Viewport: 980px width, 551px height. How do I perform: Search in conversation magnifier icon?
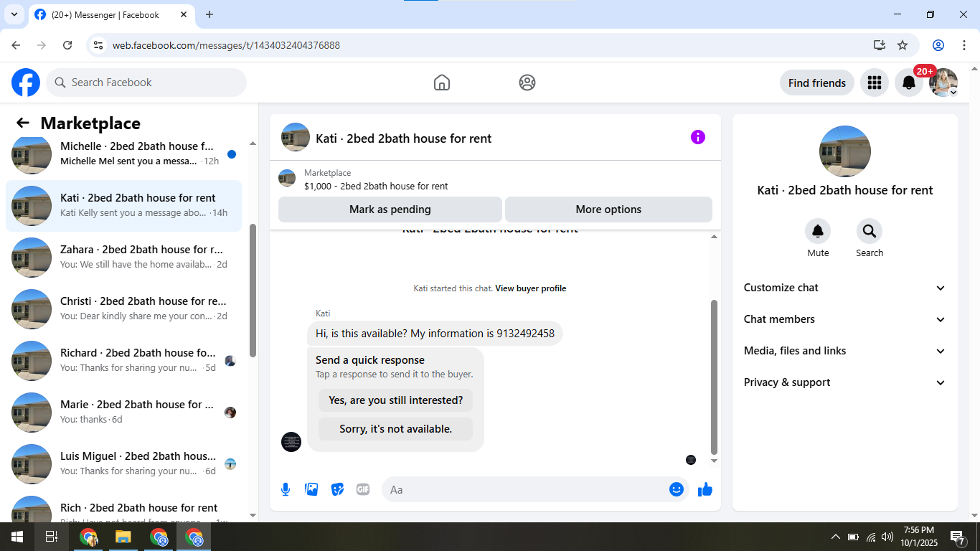coord(870,231)
